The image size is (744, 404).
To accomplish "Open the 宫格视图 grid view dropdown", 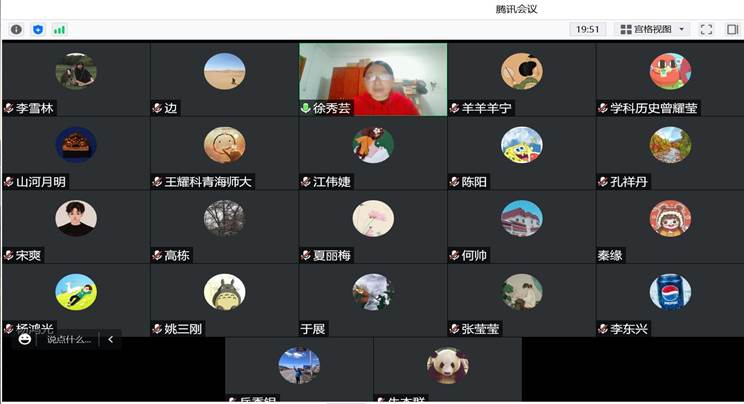I will click(652, 30).
